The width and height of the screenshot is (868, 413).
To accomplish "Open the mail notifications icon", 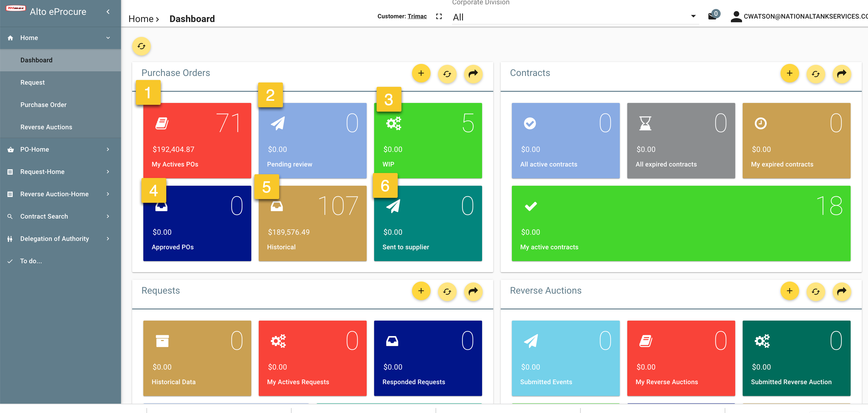I will coord(712,16).
